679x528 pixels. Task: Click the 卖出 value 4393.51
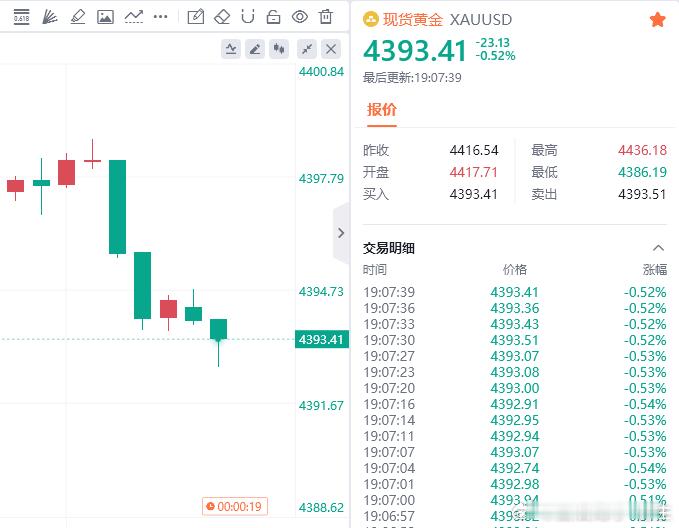point(642,194)
